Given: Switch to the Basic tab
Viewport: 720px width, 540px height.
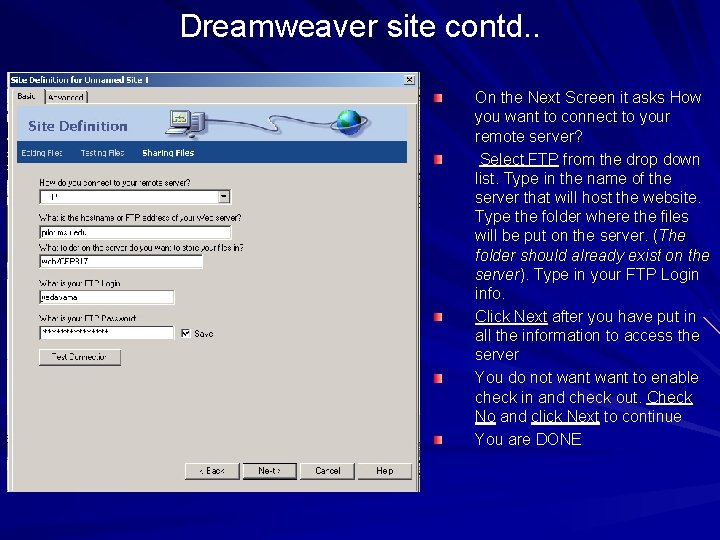Looking at the screenshot, I should tap(26, 96).
